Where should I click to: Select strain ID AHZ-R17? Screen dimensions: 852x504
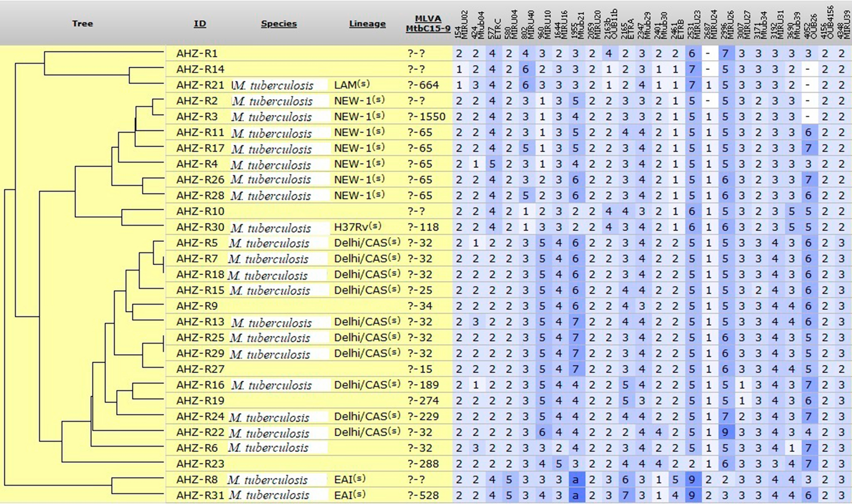tap(200, 148)
